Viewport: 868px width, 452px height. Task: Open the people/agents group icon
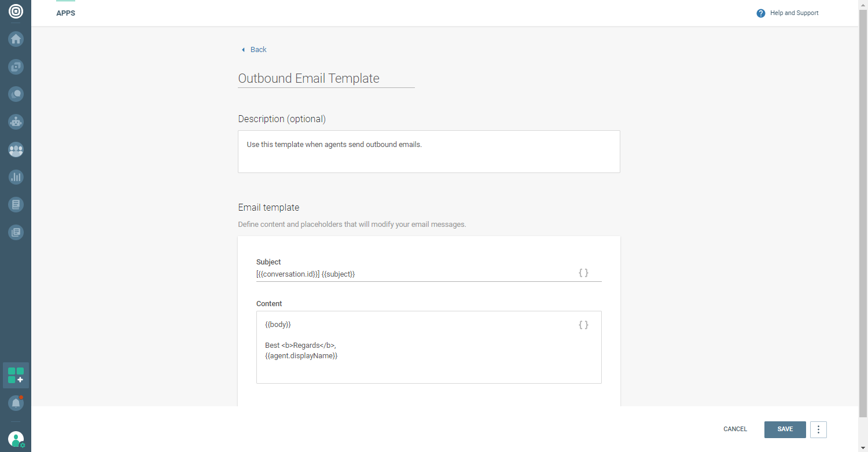(16, 149)
